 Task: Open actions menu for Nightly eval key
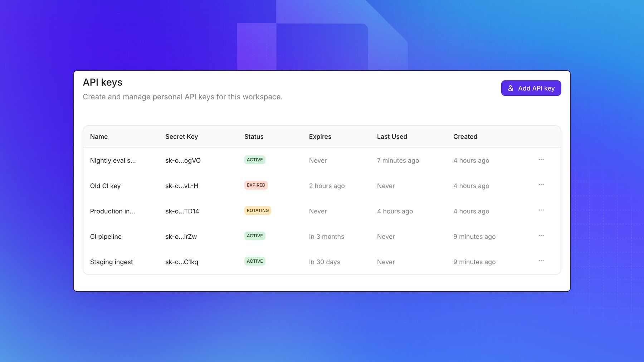click(x=541, y=159)
